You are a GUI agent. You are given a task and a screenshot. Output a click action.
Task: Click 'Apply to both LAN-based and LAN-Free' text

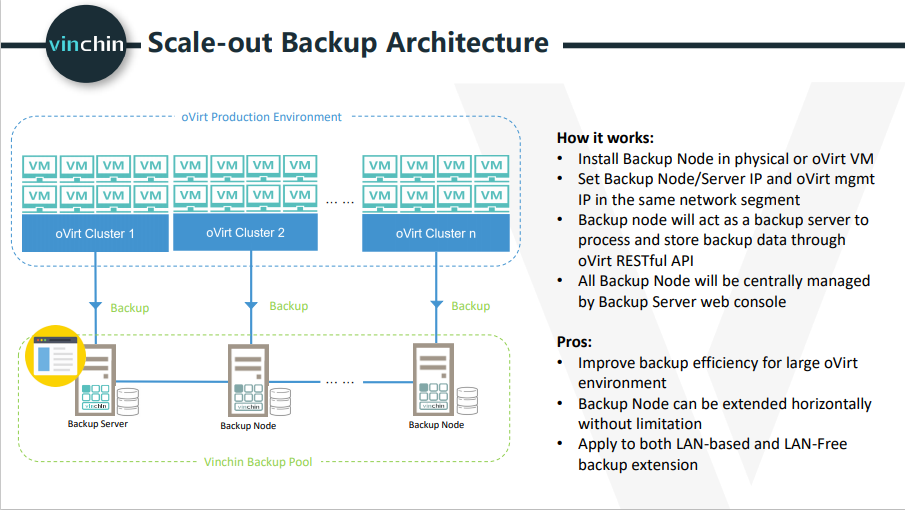[712, 454]
